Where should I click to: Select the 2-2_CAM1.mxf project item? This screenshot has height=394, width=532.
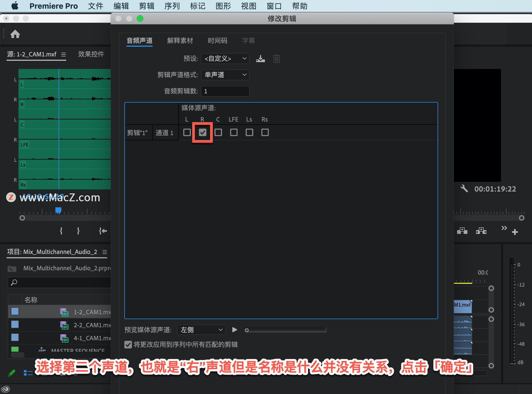coord(60,325)
